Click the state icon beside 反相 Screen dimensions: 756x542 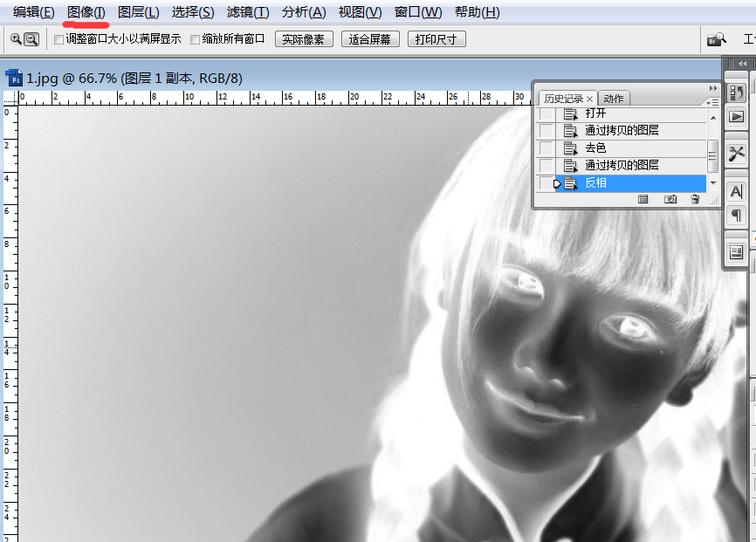(570, 183)
